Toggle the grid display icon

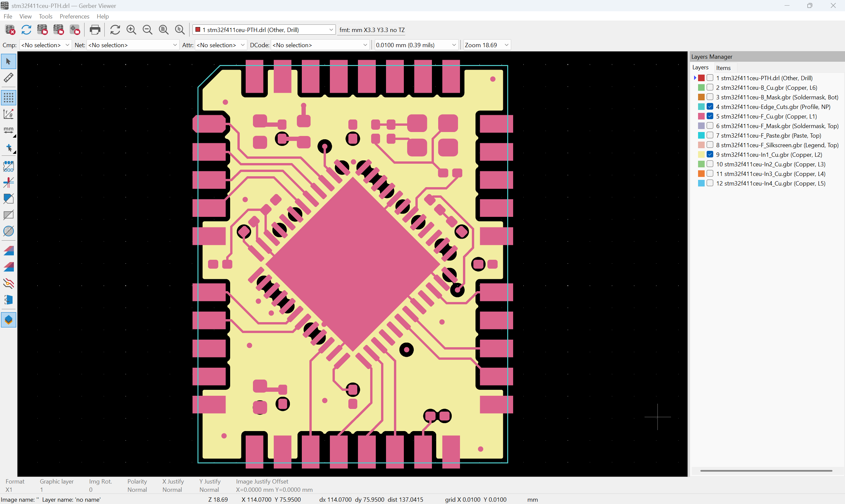pos(9,98)
